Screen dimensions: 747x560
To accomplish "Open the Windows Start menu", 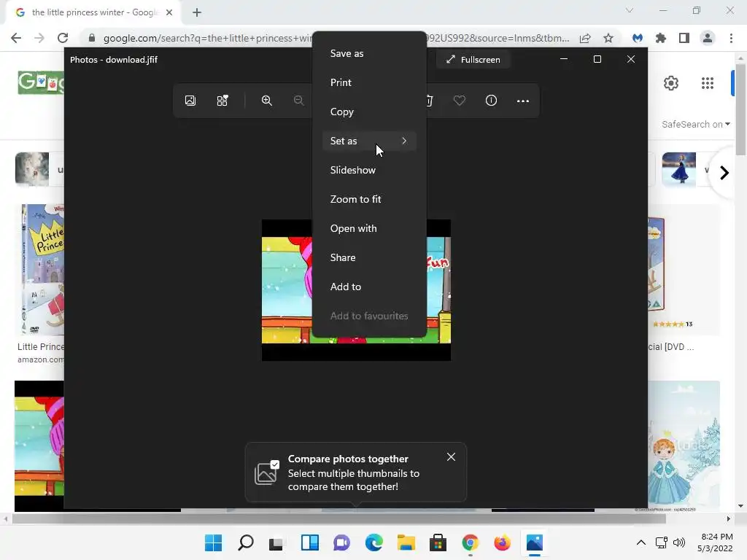I will point(214,542).
